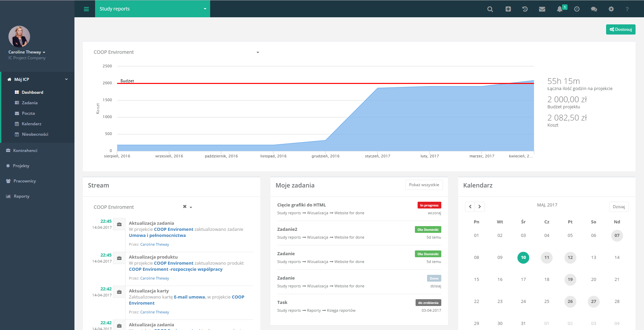Click the add new plus icon

pos(508,9)
